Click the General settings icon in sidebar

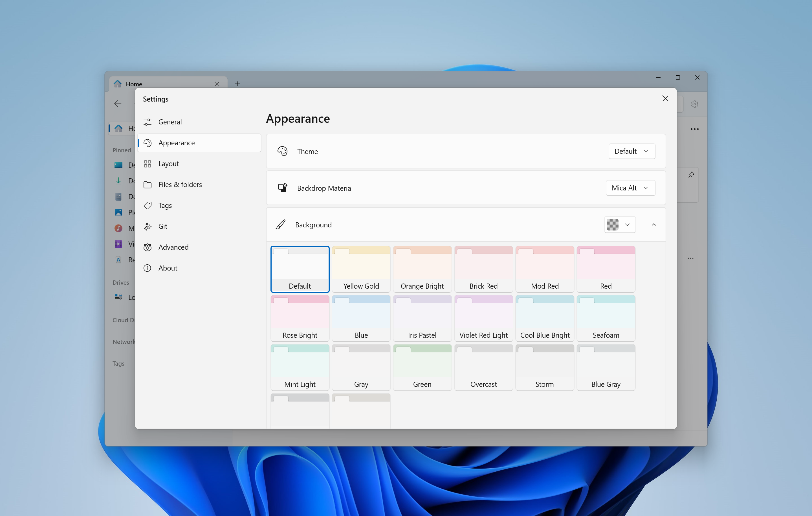pyautogui.click(x=148, y=122)
